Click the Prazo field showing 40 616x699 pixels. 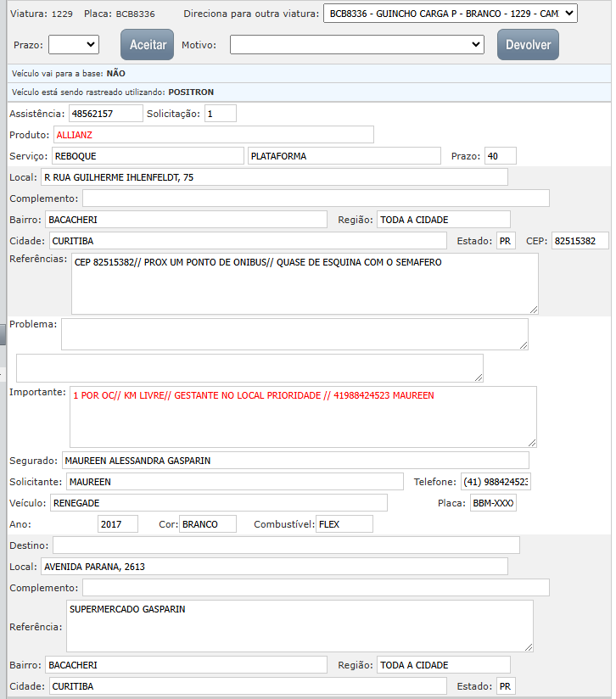pyautogui.click(x=500, y=156)
